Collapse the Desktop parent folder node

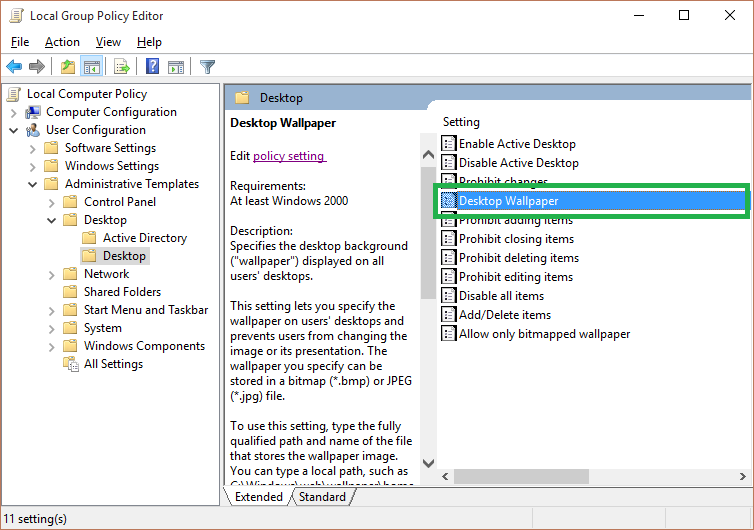(x=51, y=221)
